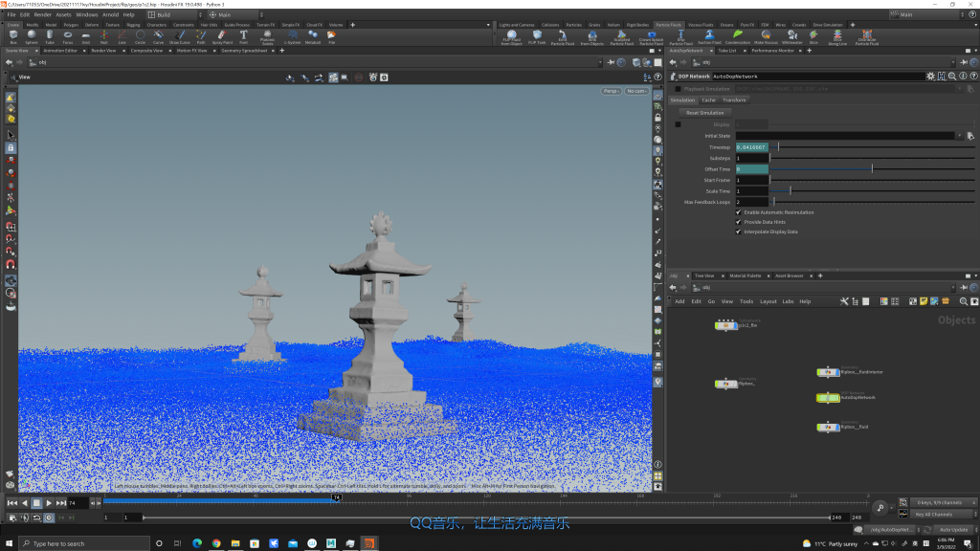
Task: Select the Whitewater shelf tool
Action: click(x=791, y=36)
